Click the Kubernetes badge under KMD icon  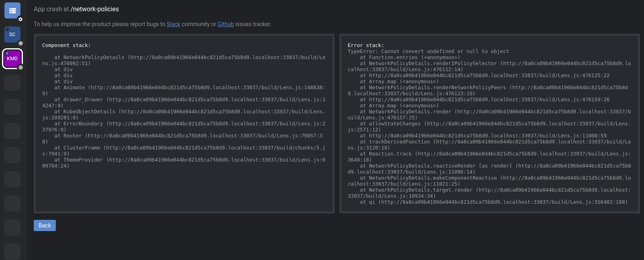20,68
